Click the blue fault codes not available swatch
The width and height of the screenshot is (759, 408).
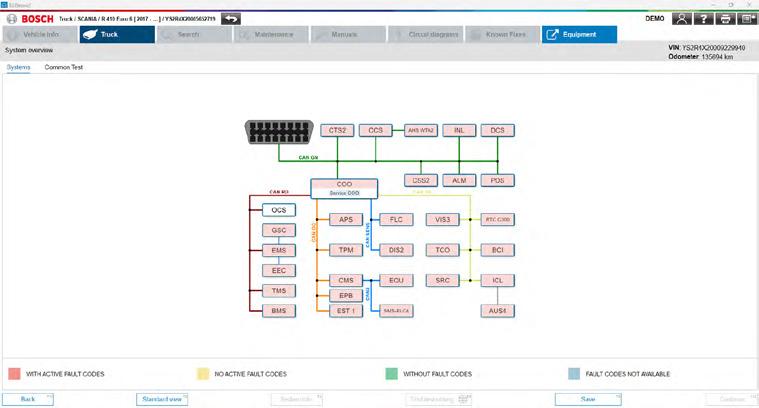(574, 374)
